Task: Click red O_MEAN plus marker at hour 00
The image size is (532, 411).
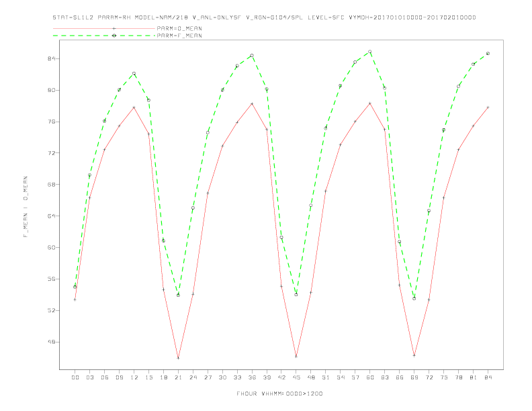Action: 75,300
